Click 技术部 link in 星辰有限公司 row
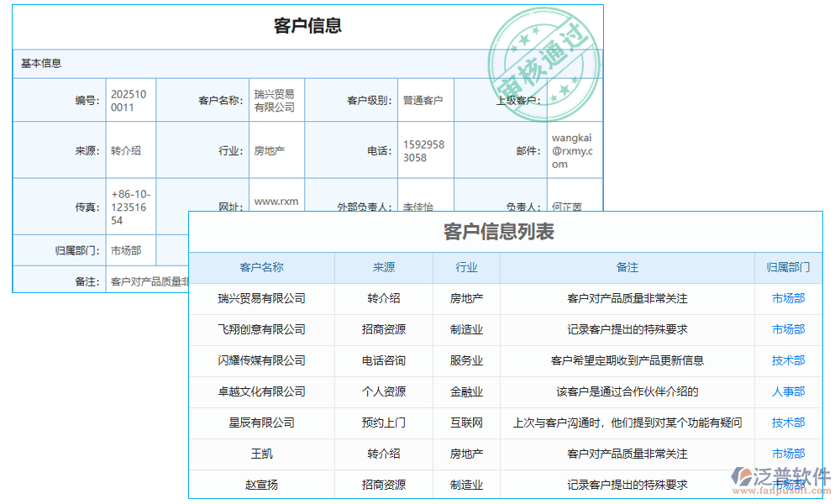This screenshot has width=840, height=504. point(788,423)
